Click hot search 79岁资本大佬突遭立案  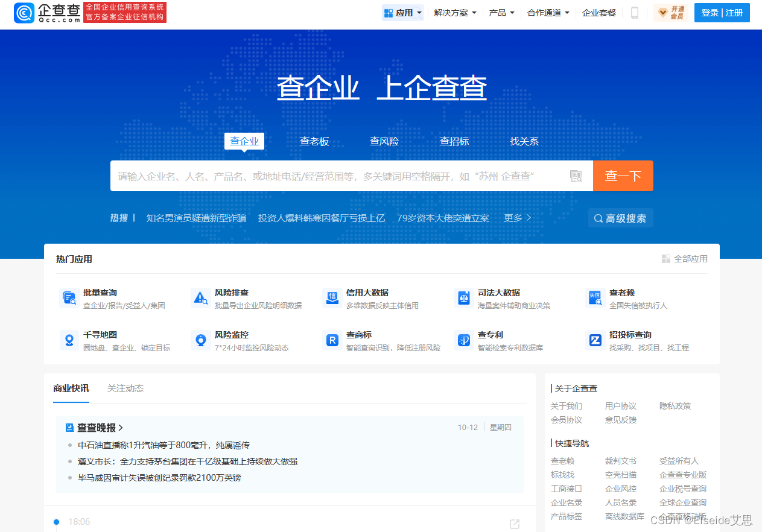pos(443,218)
